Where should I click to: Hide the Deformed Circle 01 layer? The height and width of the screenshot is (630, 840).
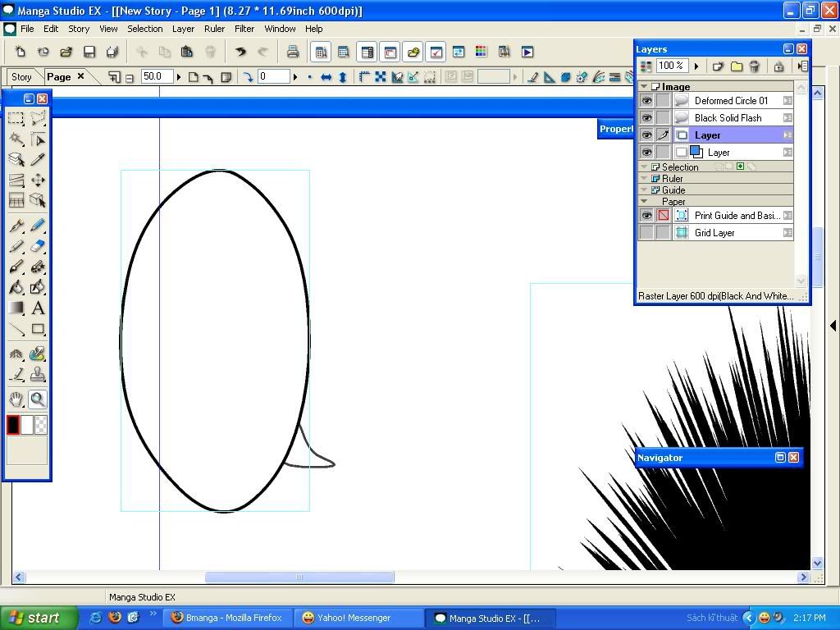(646, 101)
